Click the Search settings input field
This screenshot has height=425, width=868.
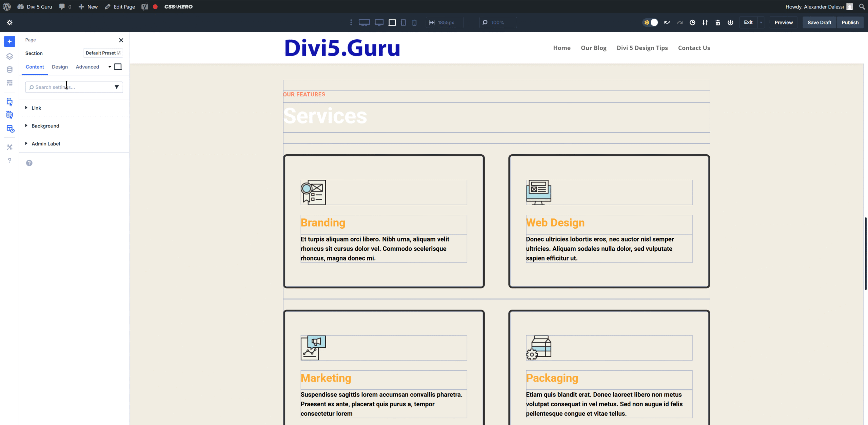pos(68,87)
